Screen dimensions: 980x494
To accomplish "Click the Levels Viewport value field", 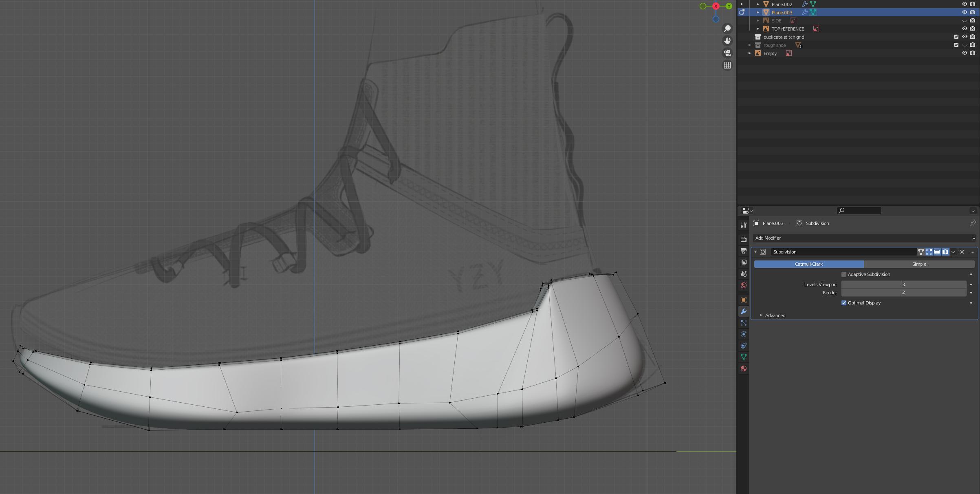I will coord(903,284).
